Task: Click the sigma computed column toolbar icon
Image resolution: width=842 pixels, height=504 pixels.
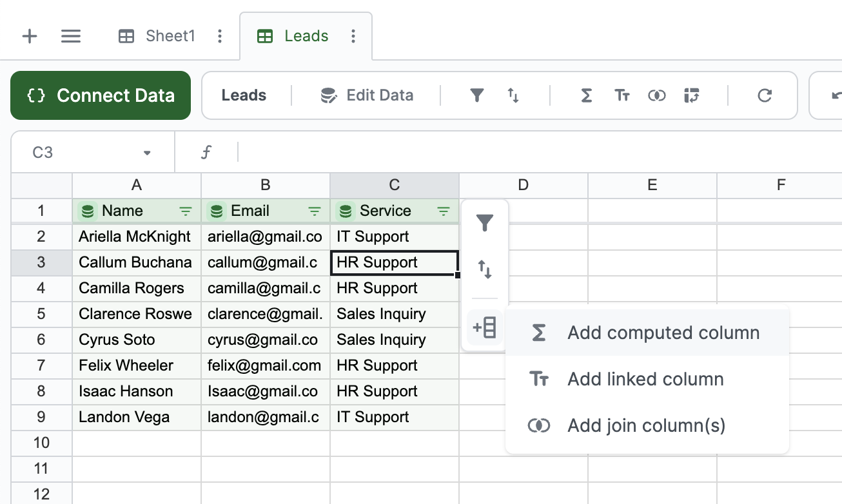Action: tap(586, 96)
